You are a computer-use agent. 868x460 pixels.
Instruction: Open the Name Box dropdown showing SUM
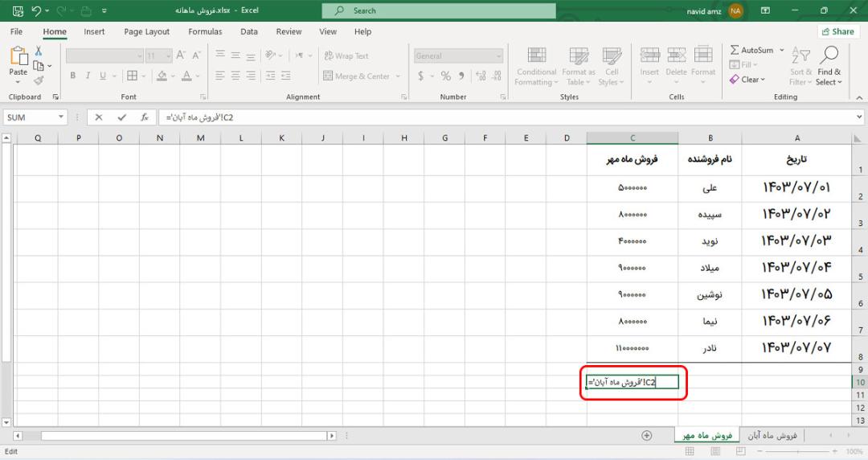(61, 117)
